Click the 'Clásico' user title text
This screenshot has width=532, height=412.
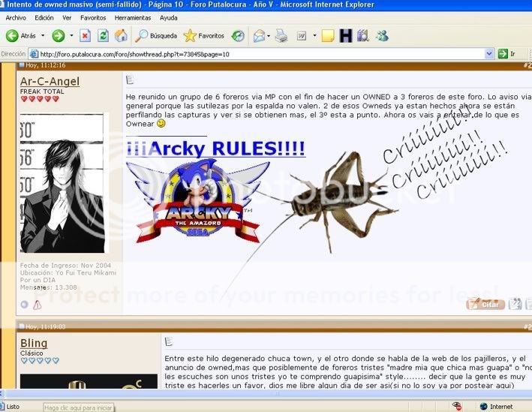pos(32,353)
